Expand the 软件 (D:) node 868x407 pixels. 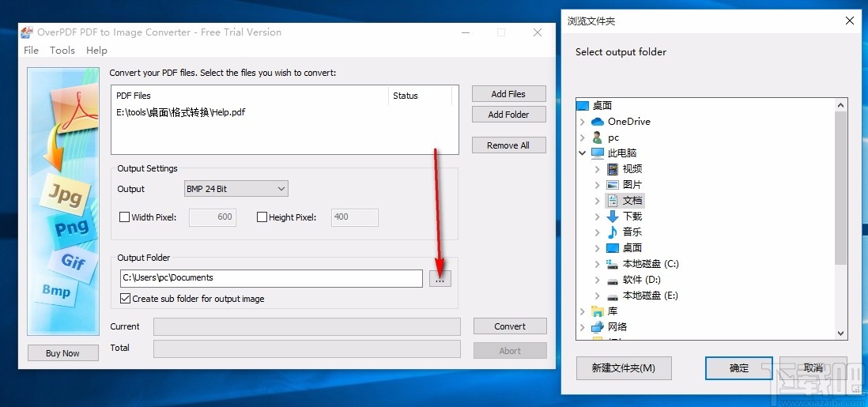[598, 280]
